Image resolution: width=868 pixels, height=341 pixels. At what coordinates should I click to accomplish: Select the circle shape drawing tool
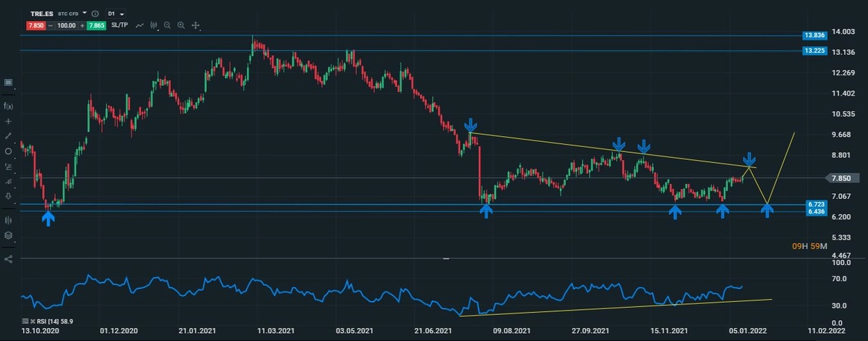[9, 151]
